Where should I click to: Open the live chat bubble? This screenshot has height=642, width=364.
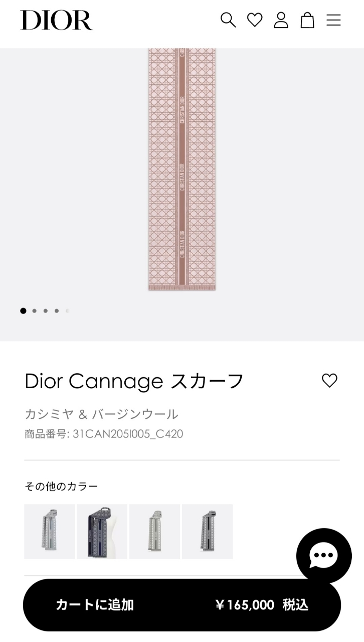click(x=323, y=555)
